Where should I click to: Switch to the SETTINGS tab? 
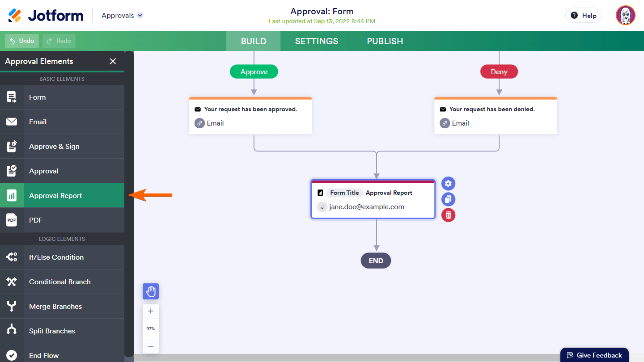[x=317, y=41]
